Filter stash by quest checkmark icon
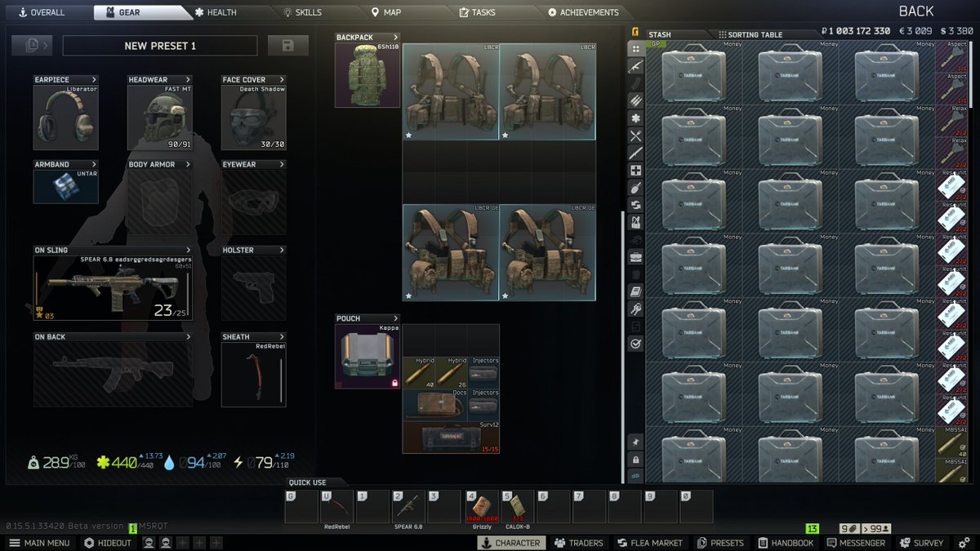This screenshot has width=980, height=551. [x=635, y=344]
